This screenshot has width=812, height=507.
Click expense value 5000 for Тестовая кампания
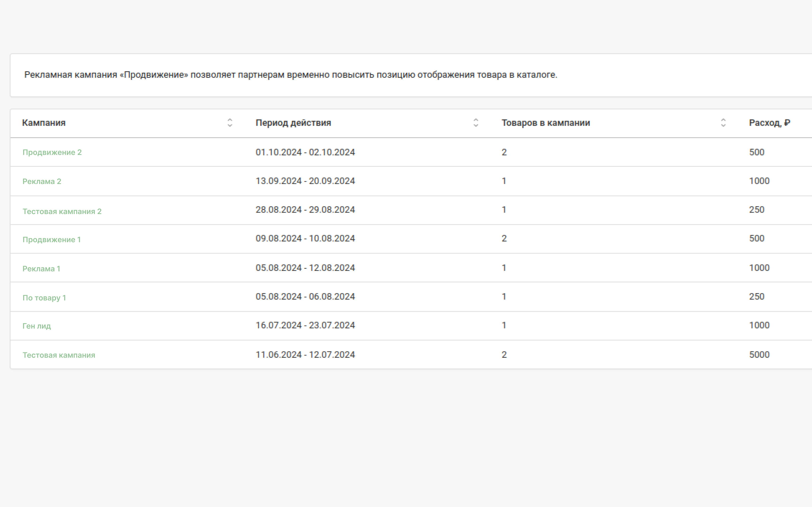(759, 355)
